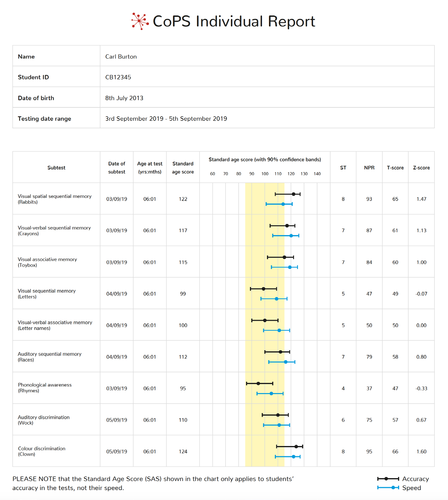Click T-score 66 in Clown row

[395, 452]
